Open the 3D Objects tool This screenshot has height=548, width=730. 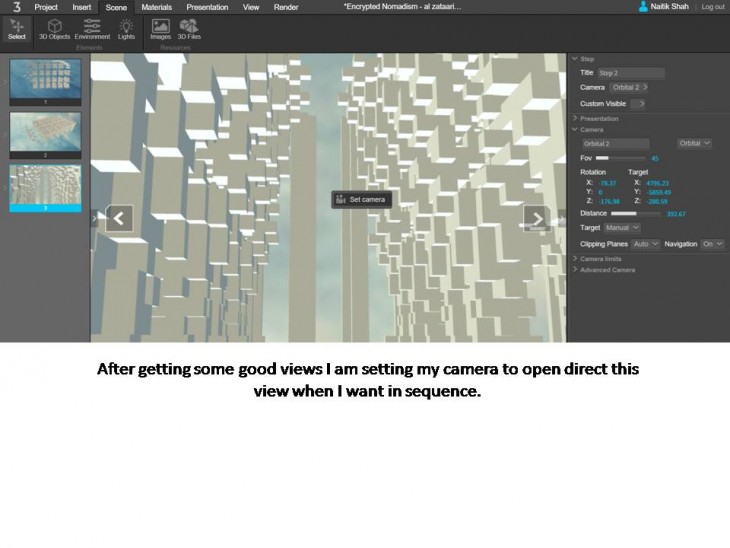click(x=54, y=29)
